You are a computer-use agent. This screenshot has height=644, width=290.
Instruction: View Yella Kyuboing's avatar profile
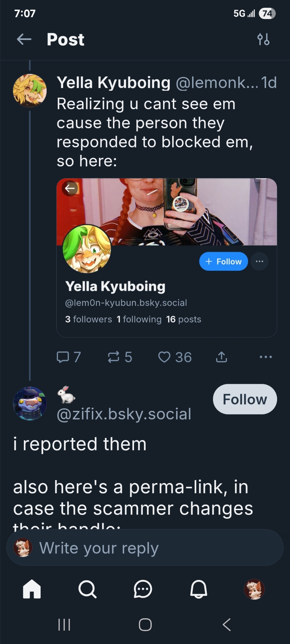[x=30, y=90]
